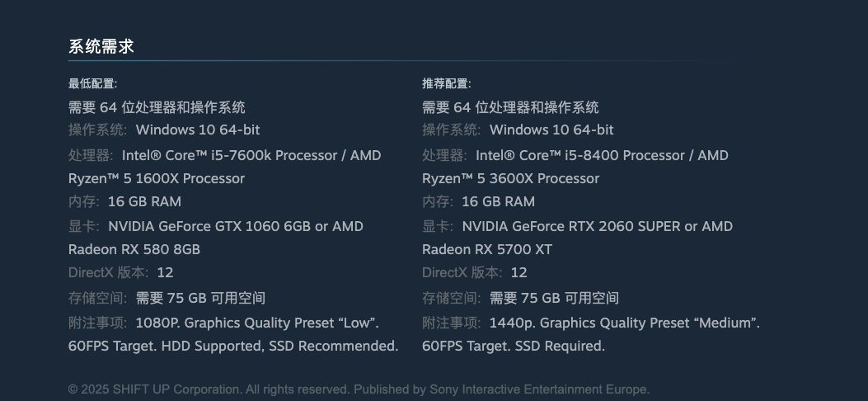Click the 推荐配置 column label
Image resolution: width=868 pixels, height=401 pixels.
pyautogui.click(x=446, y=83)
